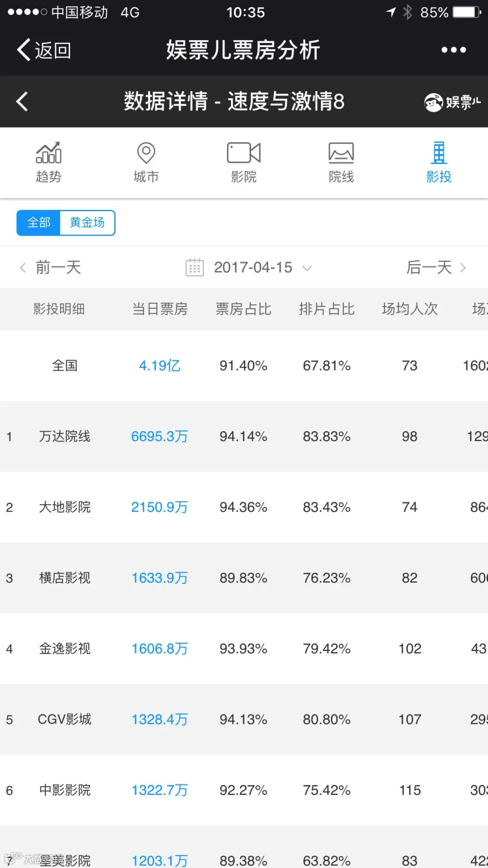Image resolution: width=488 pixels, height=868 pixels.
Task: Open the calendar icon date picker
Action: point(195,267)
